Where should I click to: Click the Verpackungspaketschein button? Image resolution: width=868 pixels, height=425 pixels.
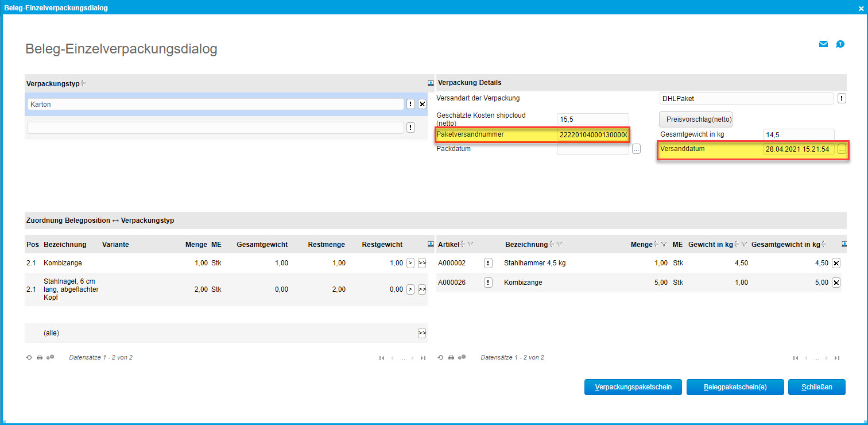coord(633,387)
